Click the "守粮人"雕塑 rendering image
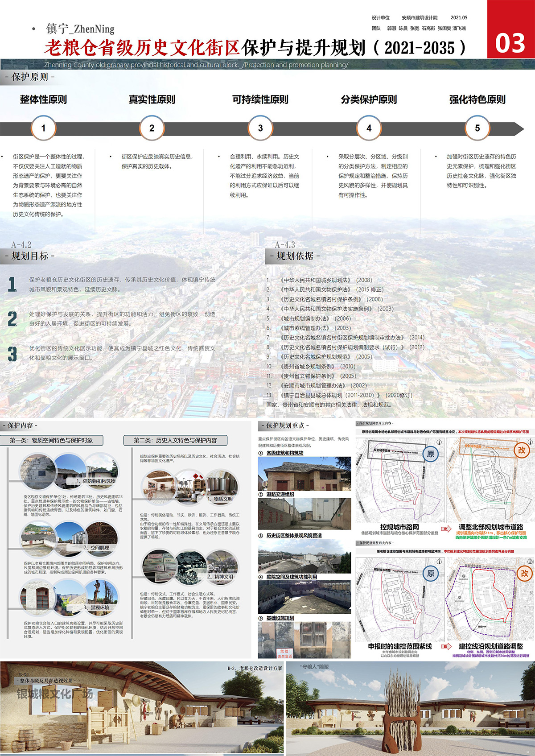 click(409, 709)
